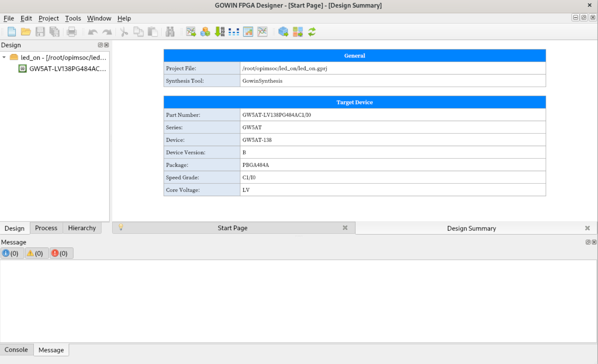Image resolution: width=598 pixels, height=364 pixels.
Task: Open the File menu
Action: (9, 18)
